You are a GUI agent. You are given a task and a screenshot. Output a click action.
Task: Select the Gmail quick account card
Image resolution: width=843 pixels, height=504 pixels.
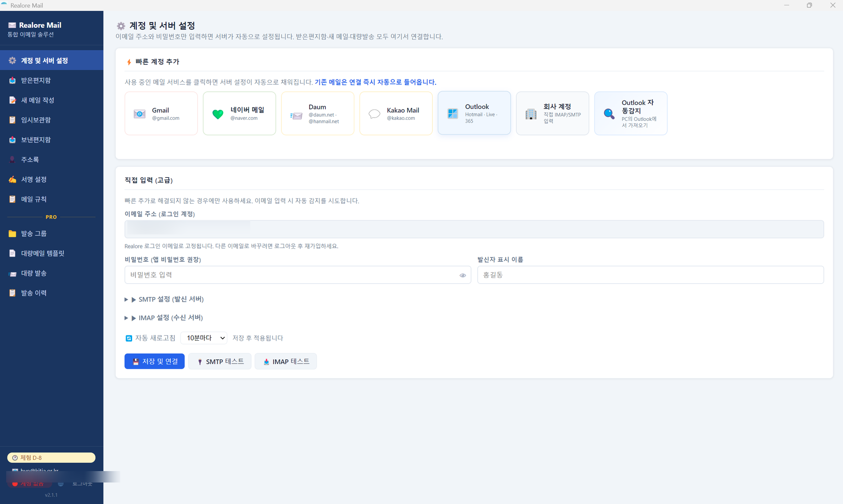coord(161,113)
